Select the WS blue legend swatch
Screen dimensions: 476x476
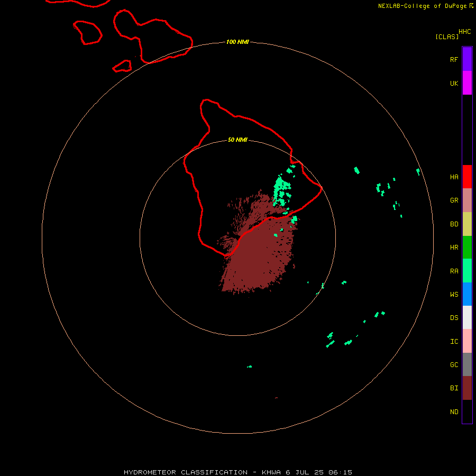467,294
